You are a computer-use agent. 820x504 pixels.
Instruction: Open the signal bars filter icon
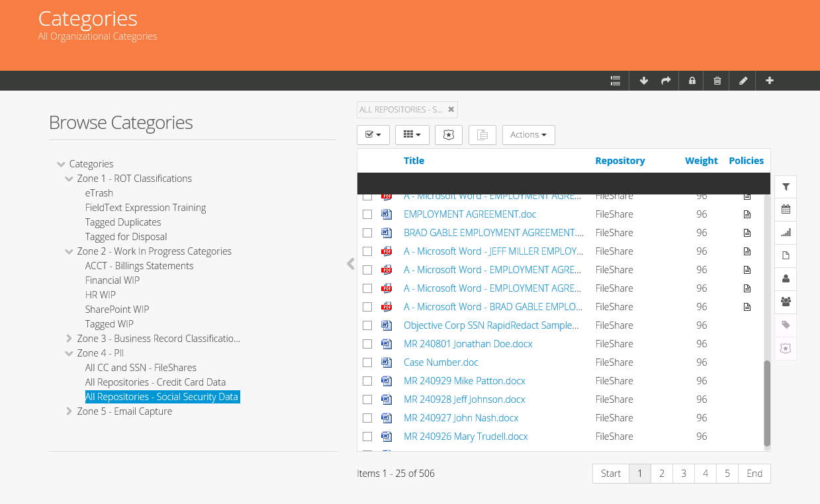(786, 233)
